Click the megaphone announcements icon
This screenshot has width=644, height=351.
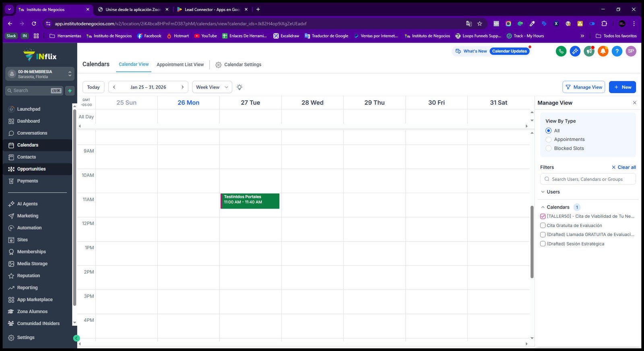tap(589, 51)
